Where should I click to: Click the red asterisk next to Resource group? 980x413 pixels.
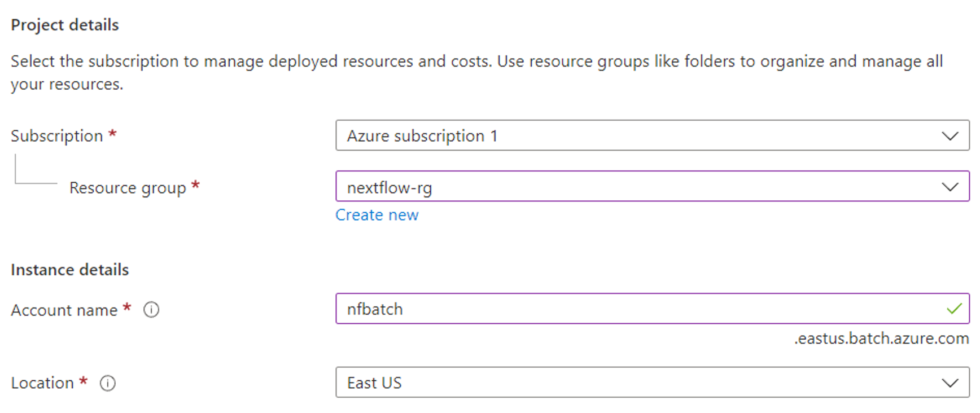point(195,185)
